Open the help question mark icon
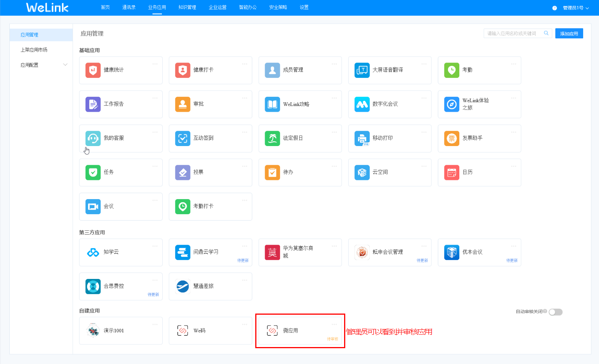This screenshot has width=599, height=364. pos(555,8)
